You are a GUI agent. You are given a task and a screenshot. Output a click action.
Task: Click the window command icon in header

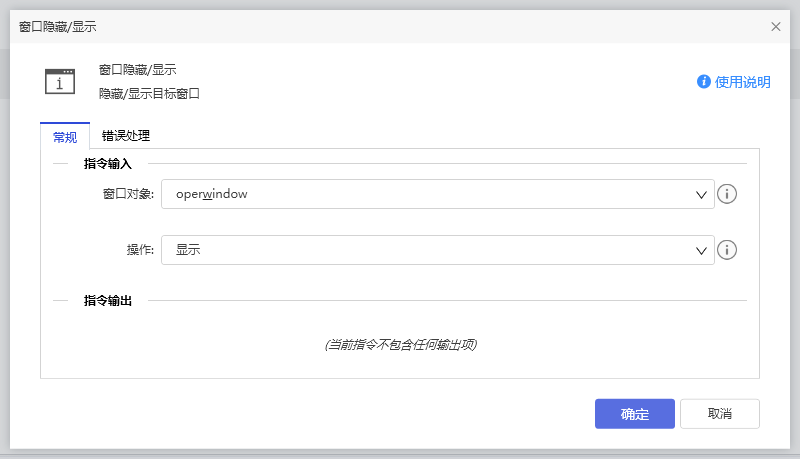click(x=60, y=81)
